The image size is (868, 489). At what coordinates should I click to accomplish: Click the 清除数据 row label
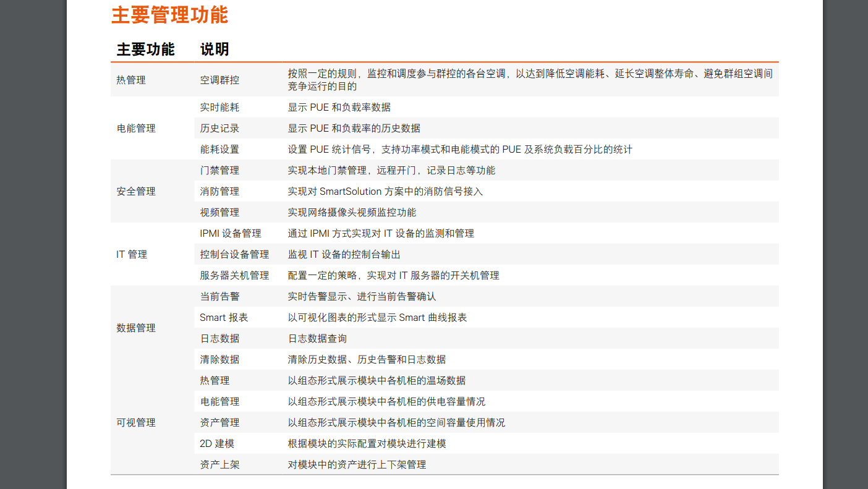click(219, 359)
